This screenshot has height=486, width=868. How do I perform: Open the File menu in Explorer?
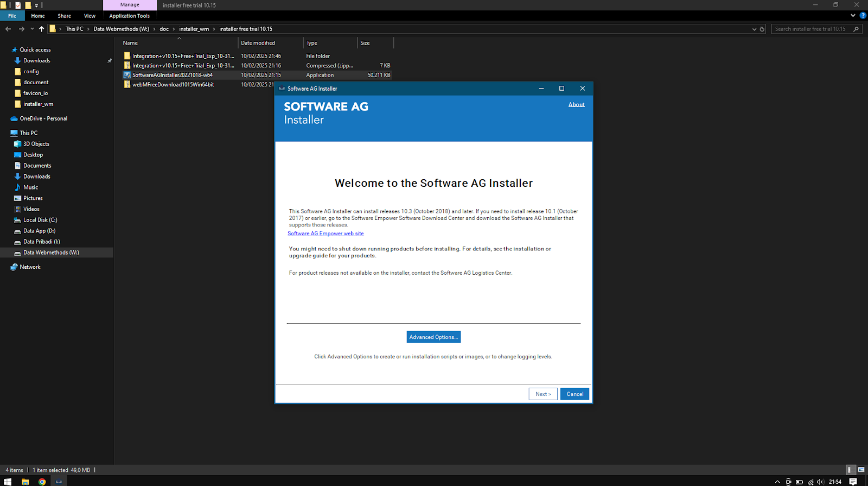pyautogui.click(x=12, y=16)
